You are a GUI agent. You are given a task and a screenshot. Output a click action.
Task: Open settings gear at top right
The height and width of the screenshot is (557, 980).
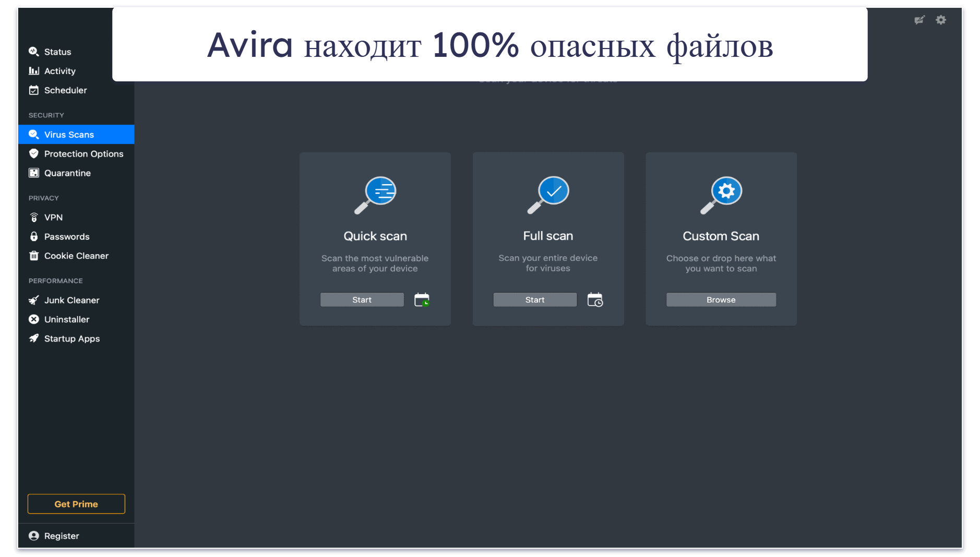941,20
